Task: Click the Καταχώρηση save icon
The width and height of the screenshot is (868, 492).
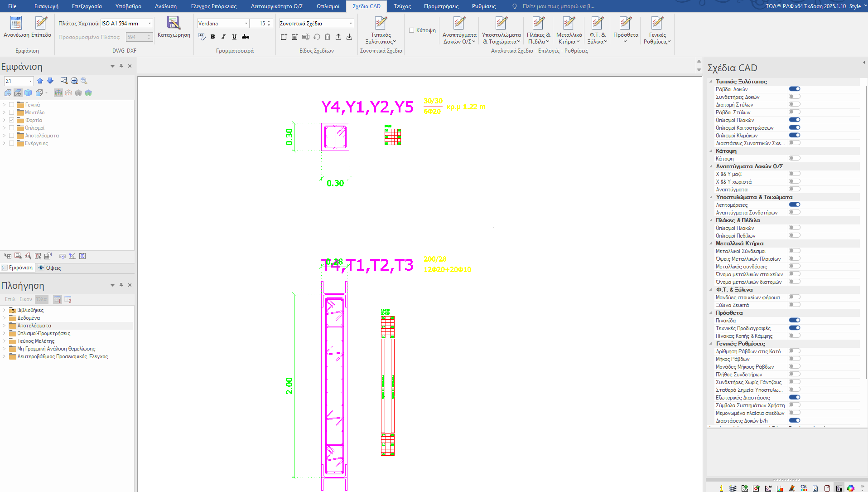Action: pos(174,24)
